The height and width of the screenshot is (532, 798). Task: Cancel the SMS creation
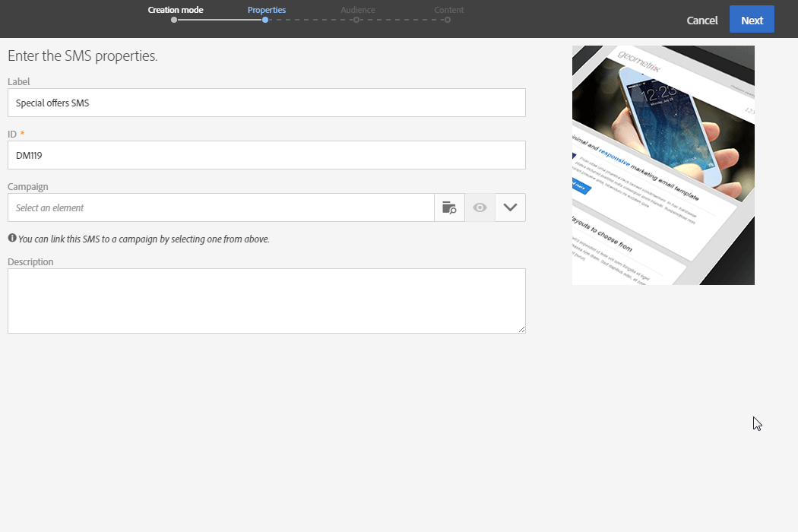click(x=701, y=21)
